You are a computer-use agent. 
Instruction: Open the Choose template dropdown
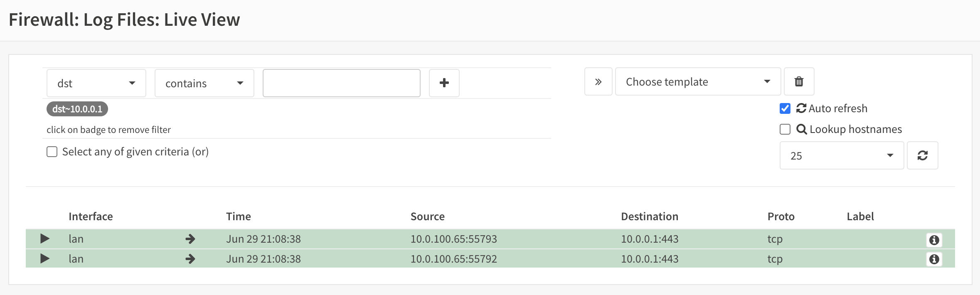tap(698, 81)
